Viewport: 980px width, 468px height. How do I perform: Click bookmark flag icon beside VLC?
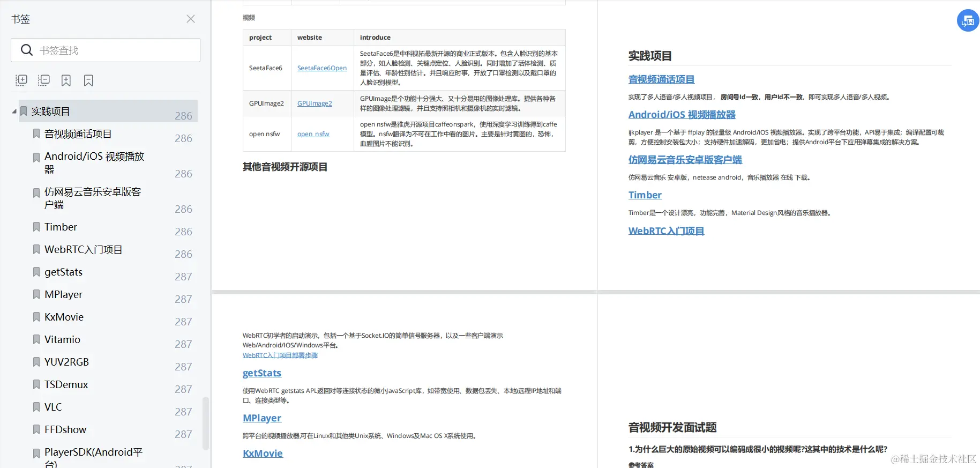[x=36, y=407]
